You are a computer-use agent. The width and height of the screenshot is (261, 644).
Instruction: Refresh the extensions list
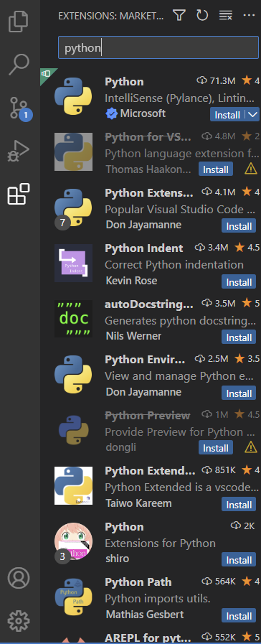(202, 16)
